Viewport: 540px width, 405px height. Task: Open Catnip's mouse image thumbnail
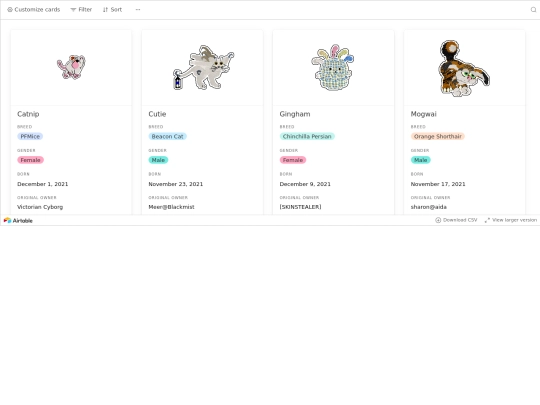[71, 67]
